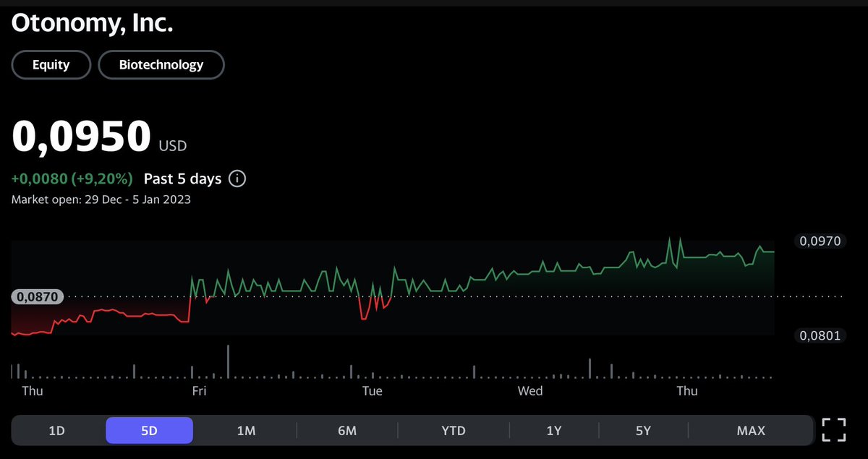Show the YTD range

point(454,430)
